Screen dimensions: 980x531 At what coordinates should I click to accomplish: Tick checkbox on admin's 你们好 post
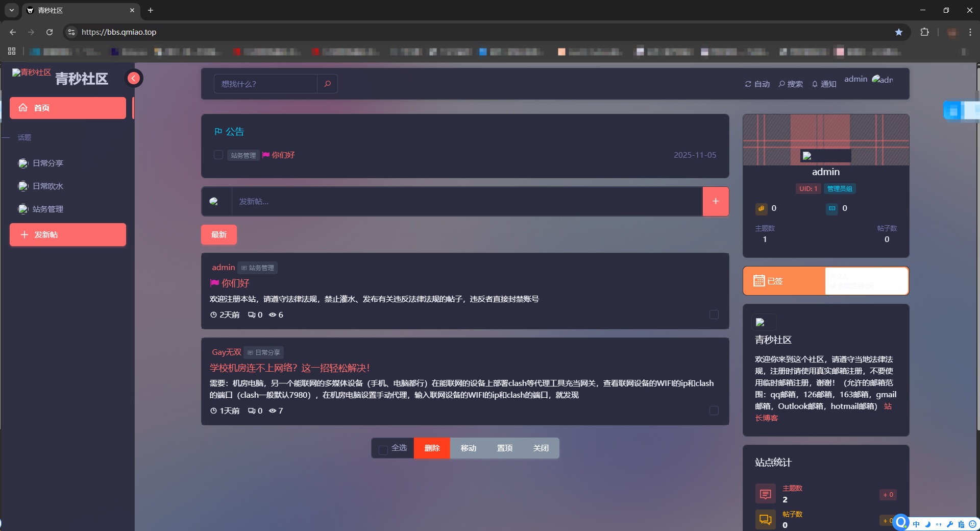(x=714, y=315)
